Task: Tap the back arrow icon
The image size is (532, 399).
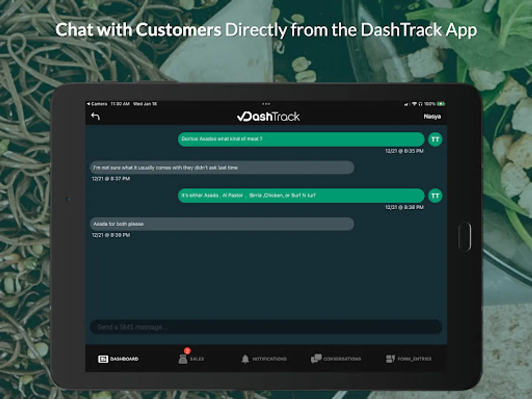Action: 95,117
